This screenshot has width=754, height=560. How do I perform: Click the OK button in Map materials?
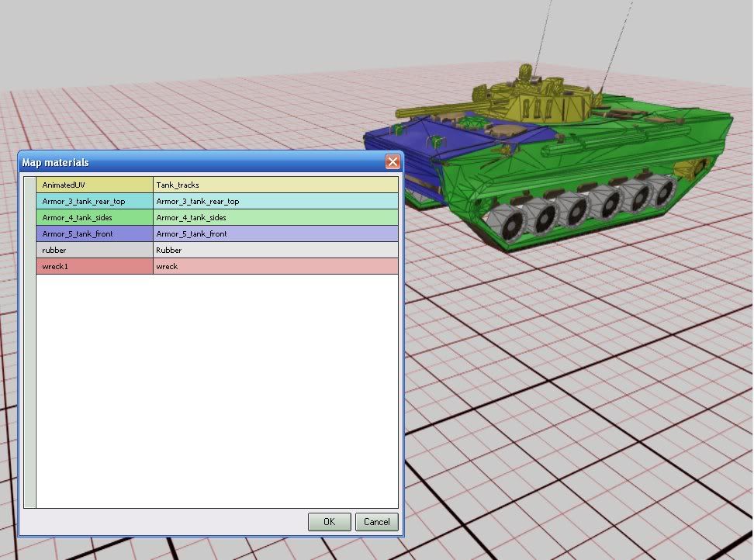tap(329, 522)
